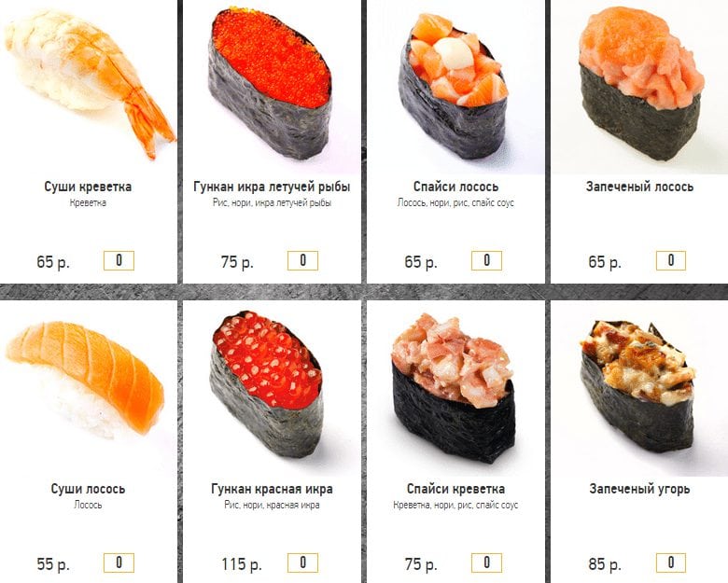Open the Запеченый угорь product image
Image resolution: width=728 pixels, height=583 pixels.
tap(639, 389)
